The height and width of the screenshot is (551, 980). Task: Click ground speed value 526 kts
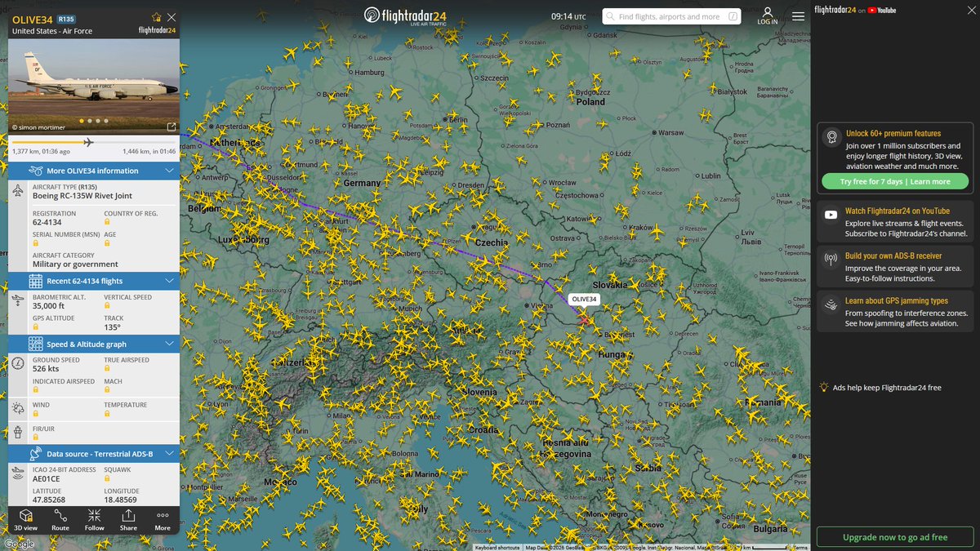47,369
